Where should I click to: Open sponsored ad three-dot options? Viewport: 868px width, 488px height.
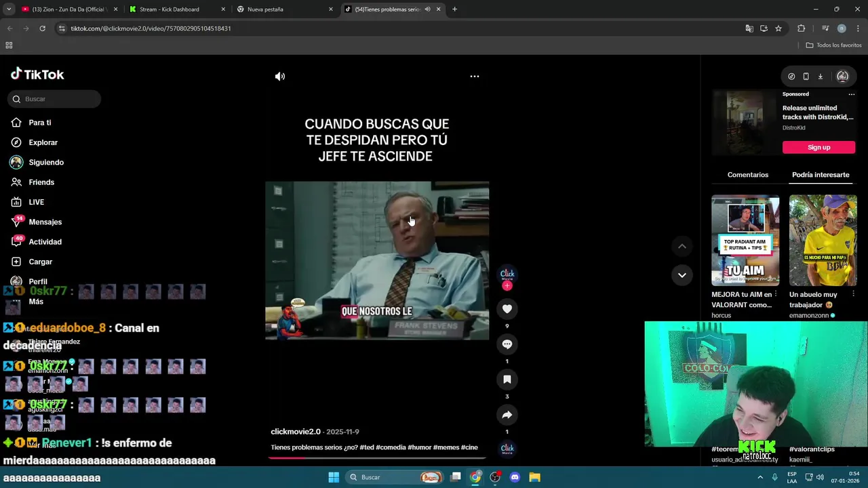pos(852,94)
